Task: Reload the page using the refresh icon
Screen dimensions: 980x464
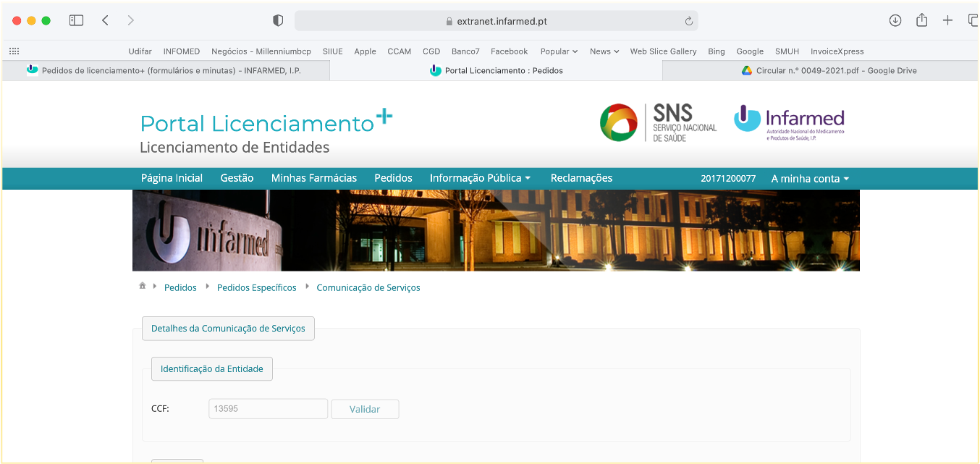Action: point(689,21)
